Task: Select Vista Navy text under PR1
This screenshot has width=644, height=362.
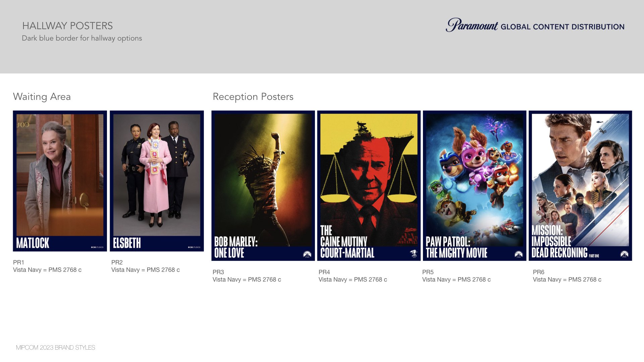Action: click(47, 270)
